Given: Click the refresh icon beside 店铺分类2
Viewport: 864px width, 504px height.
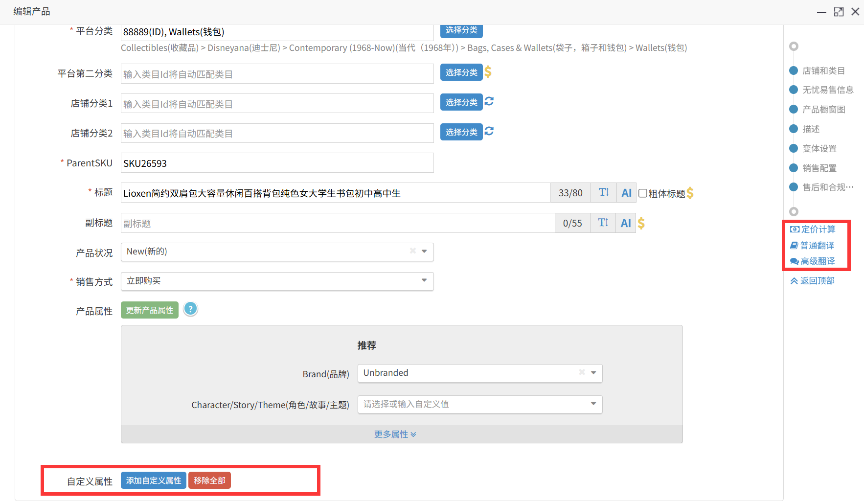Looking at the screenshot, I should tap(489, 131).
